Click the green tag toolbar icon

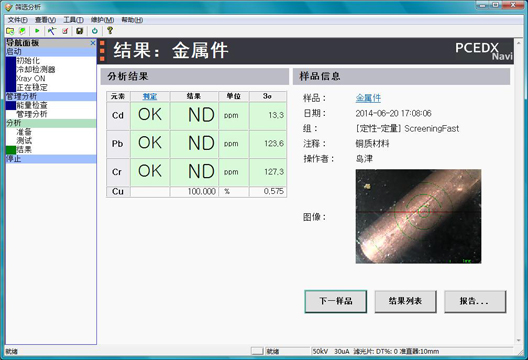point(22,31)
